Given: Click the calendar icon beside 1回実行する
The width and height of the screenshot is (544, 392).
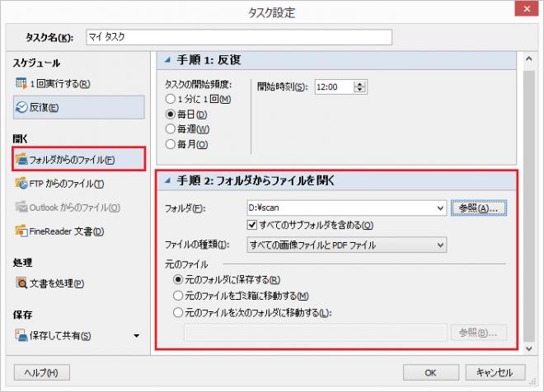Looking at the screenshot, I should pos(21,83).
